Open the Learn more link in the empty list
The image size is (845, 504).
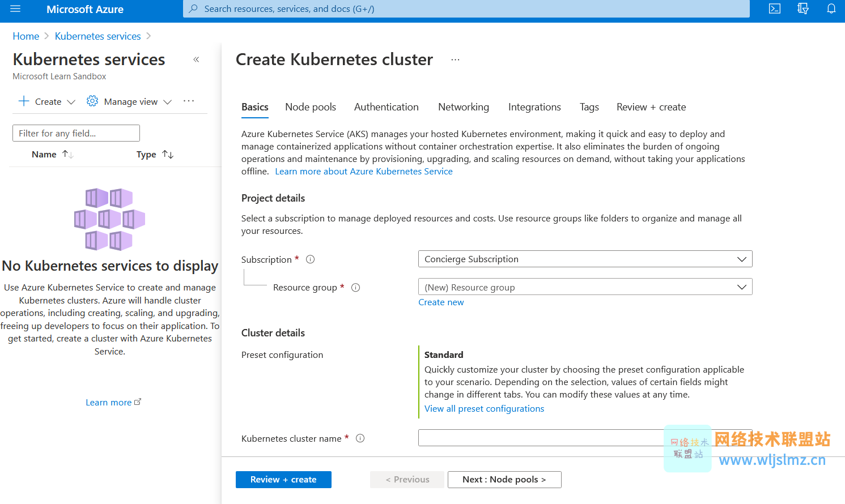[113, 402]
